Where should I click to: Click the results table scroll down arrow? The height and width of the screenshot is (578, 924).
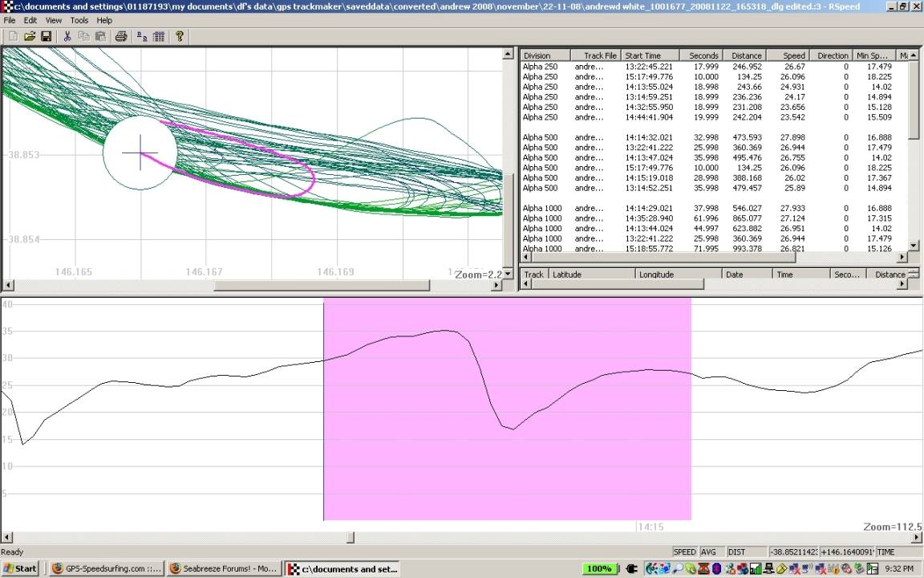tap(914, 246)
